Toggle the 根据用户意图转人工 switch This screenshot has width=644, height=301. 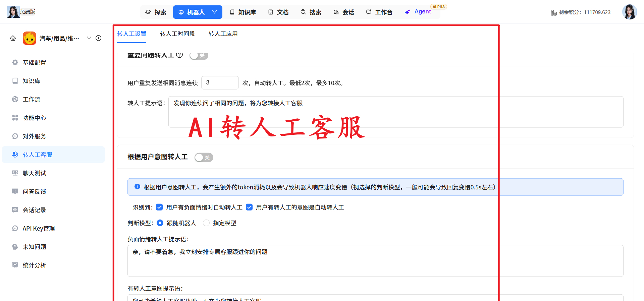click(x=204, y=157)
